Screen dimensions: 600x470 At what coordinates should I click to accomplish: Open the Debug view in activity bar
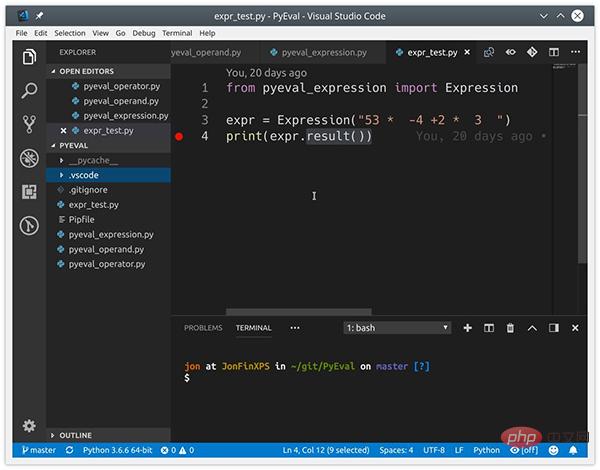tap(29, 158)
